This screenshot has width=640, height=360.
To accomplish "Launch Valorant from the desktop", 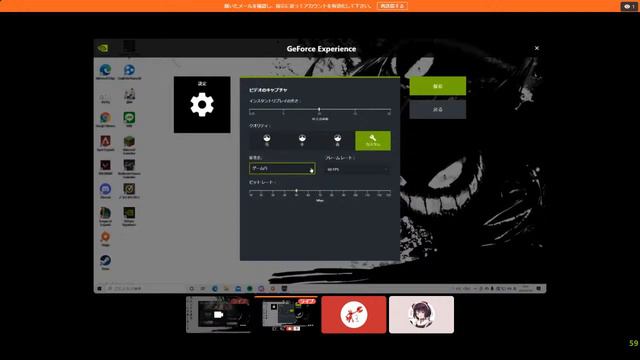I will pos(105,167).
